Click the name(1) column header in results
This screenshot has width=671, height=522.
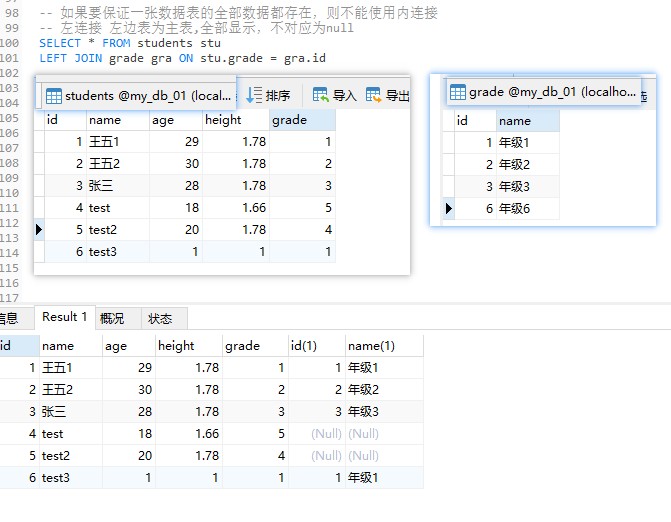tap(384, 346)
